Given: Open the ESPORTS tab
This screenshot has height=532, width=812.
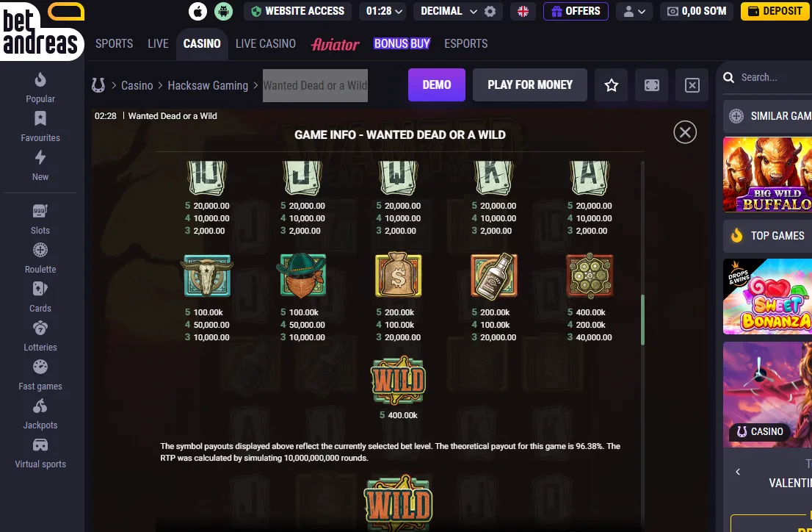Looking at the screenshot, I should coord(466,43).
